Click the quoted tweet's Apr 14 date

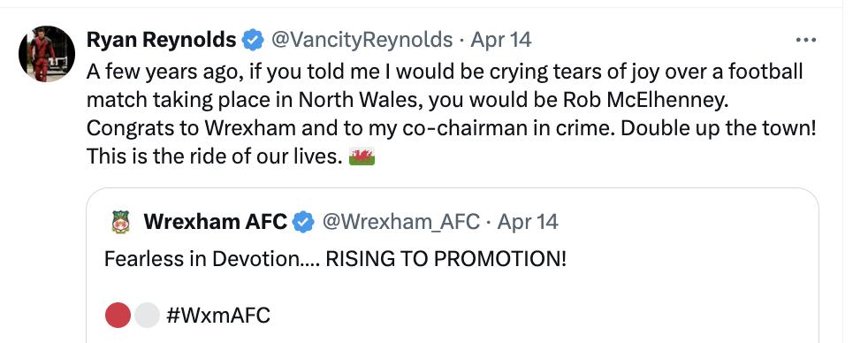coord(528,222)
